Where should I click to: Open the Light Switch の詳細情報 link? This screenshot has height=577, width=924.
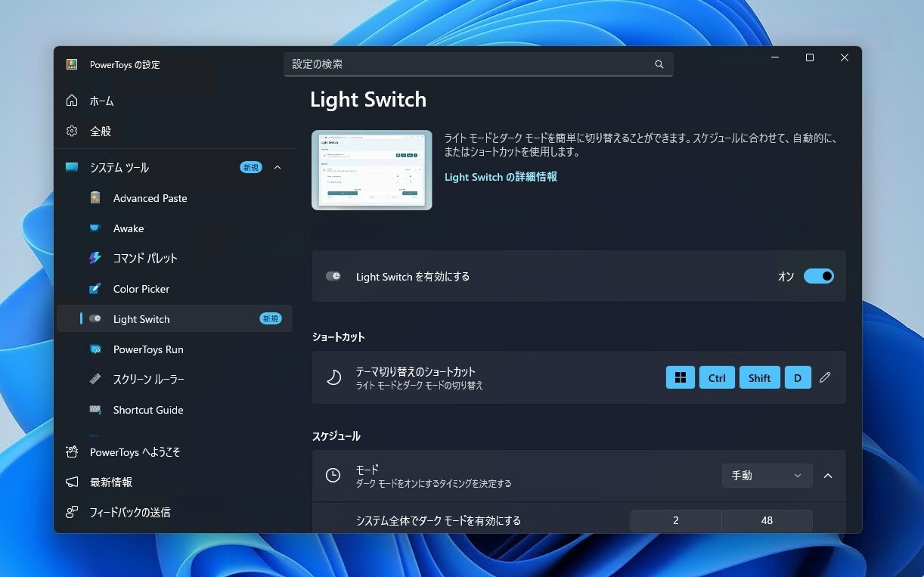[501, 177]
